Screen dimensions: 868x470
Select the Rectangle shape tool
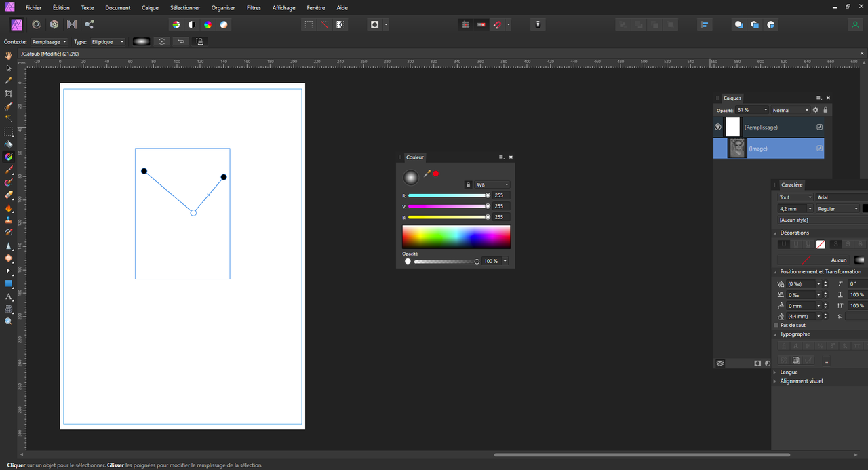point(9,283)
